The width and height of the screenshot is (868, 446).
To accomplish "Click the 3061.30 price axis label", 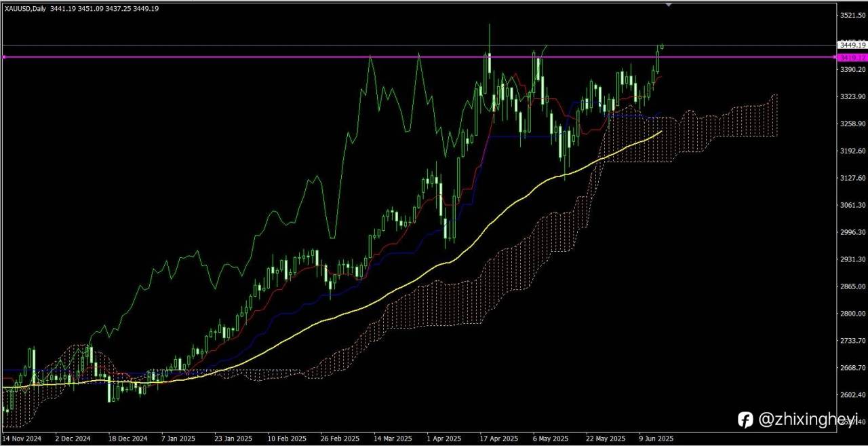I will pyautogui.click(x=852, y=205).
